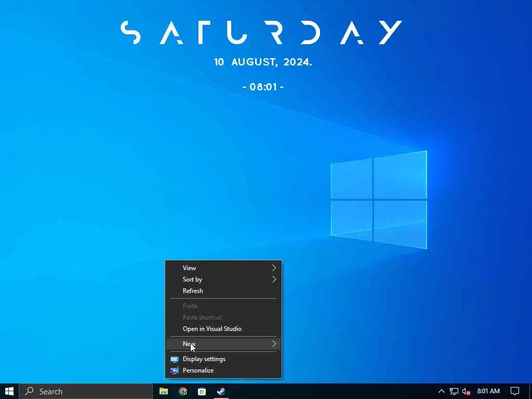This screenshot has width=532, height=399.
Task: Show hidden system tray icons
Action: pos(442,391)
